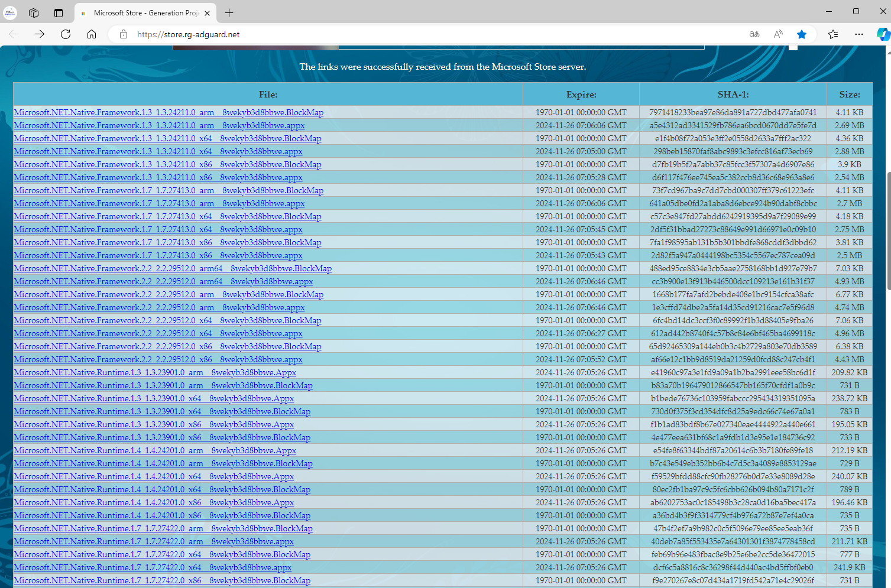
Task: Download Framework.2.2 arm64 BlockMap link
Action: tap(173, 268)
